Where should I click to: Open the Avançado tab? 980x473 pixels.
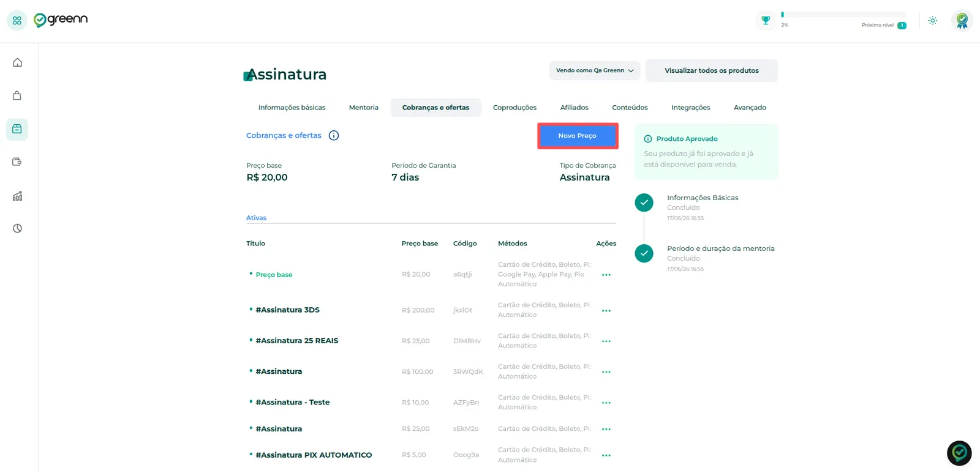click(750, 108)
